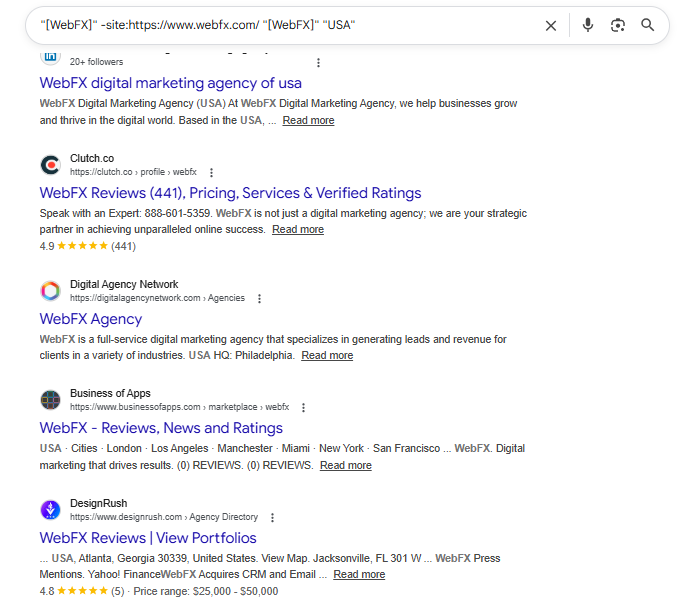Click the Digital Agency Network favicon

(x=50, y=291)
